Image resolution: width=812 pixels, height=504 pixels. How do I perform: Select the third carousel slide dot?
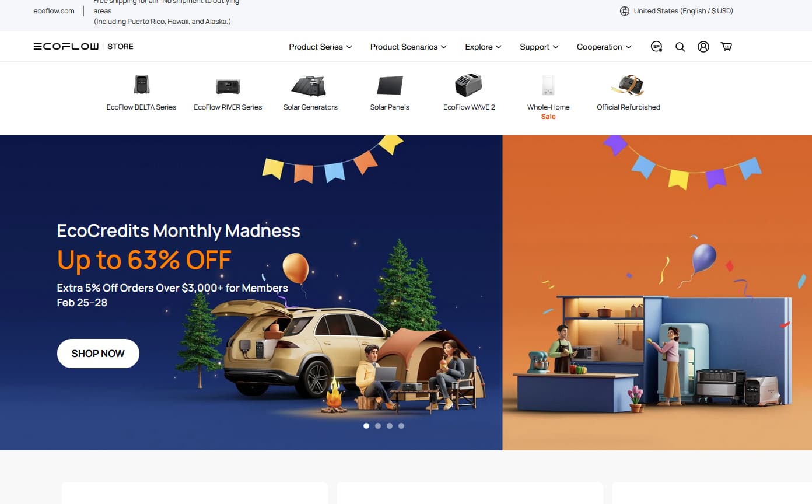click(x=390, y=426)
